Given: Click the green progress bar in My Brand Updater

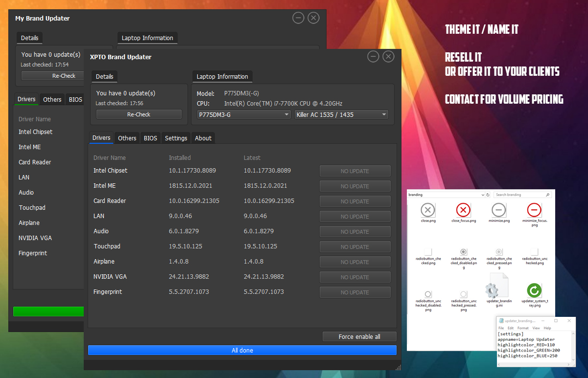Looking at the screenshot, I should [48, 311].
